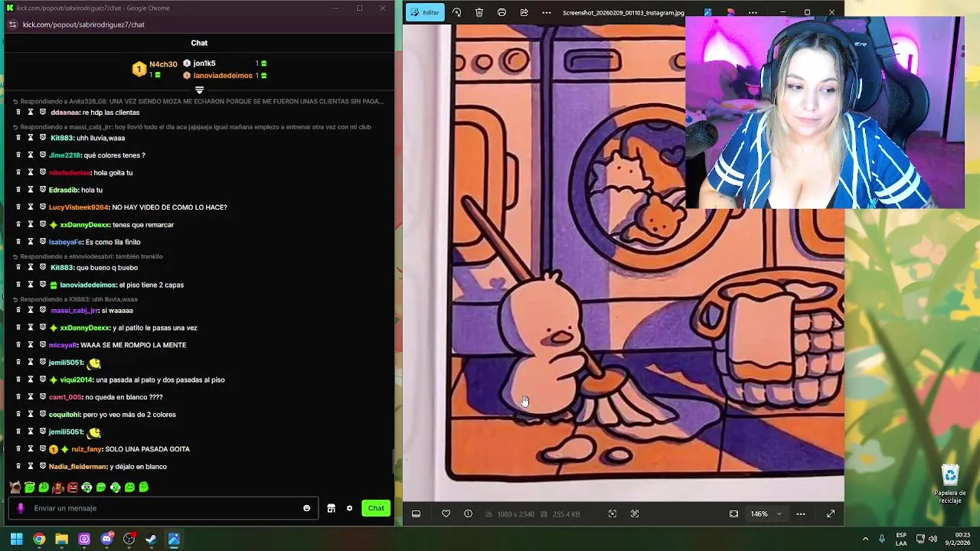Open more options next to the share icon
The height and width of the screenshot is (551, 980).
tap(546, 12)
